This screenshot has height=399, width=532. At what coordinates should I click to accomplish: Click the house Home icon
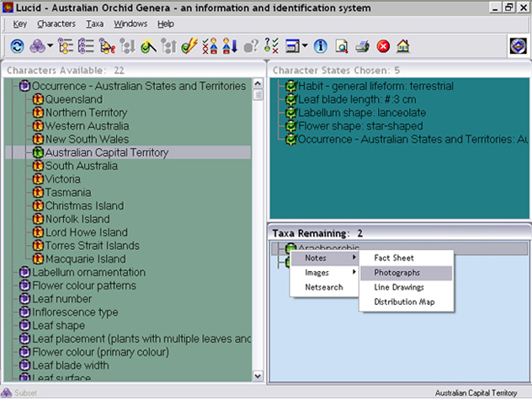click(403, 46)
